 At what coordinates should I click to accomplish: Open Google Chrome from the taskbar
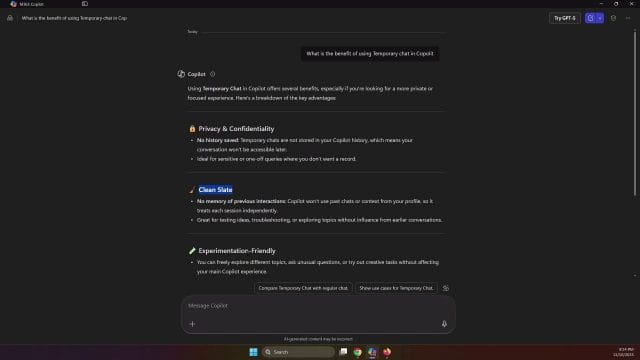pyautogui.click(x=358, y=352)
